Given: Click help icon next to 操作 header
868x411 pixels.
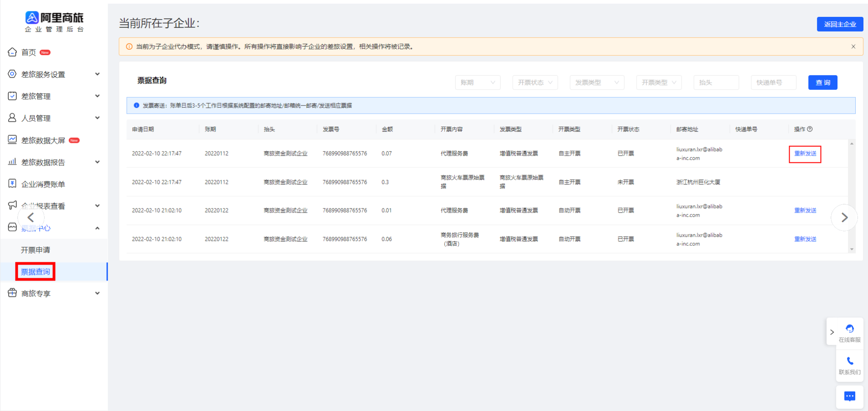Looking at the screenshot, I should (810, 129).
